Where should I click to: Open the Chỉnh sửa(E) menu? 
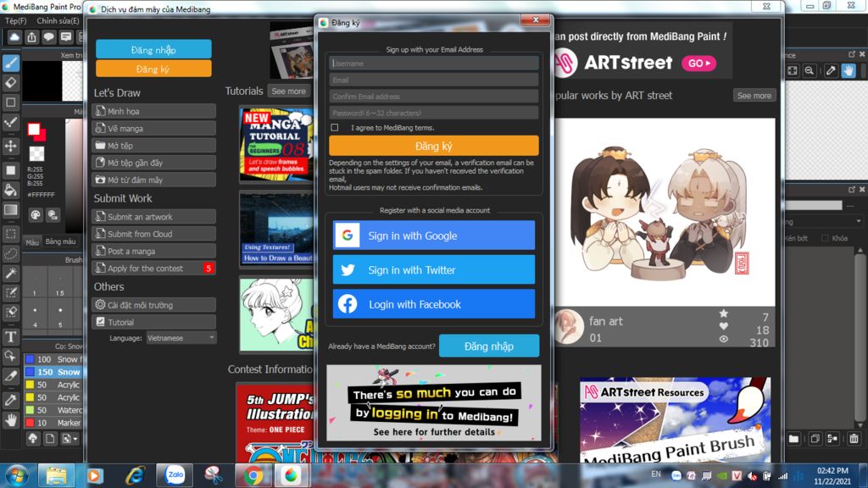pos(58,20)
